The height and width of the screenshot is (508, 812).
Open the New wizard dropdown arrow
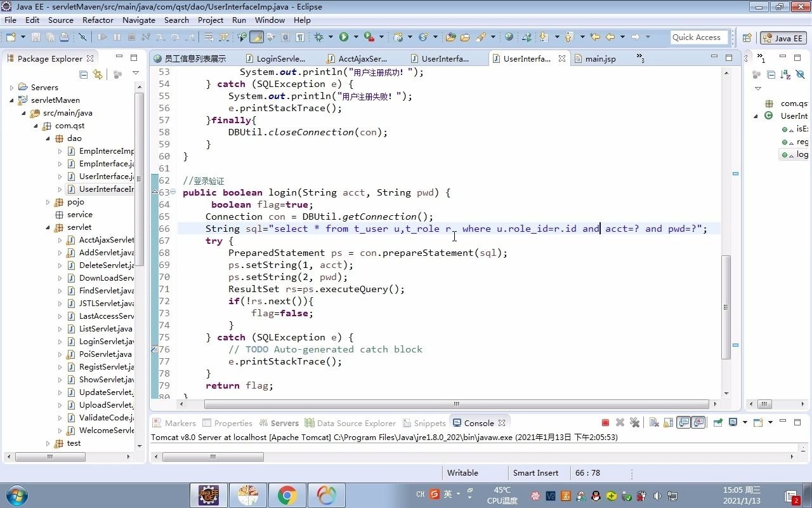23,37
